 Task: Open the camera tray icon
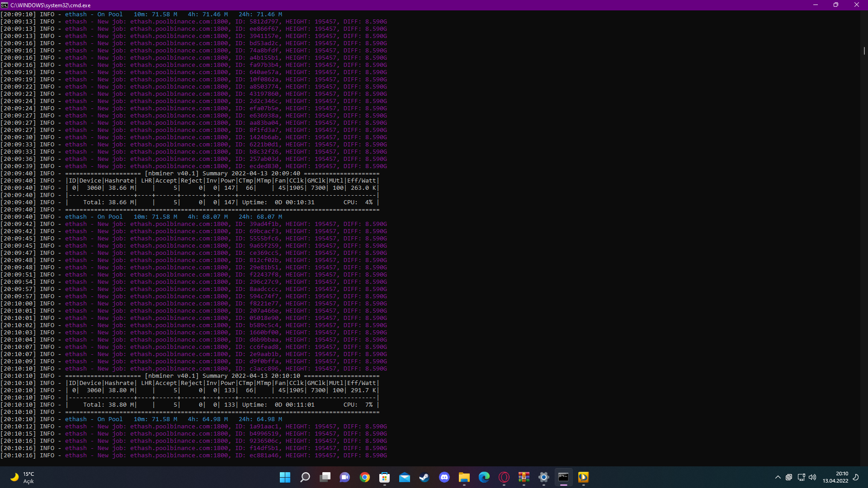[789, 477]
